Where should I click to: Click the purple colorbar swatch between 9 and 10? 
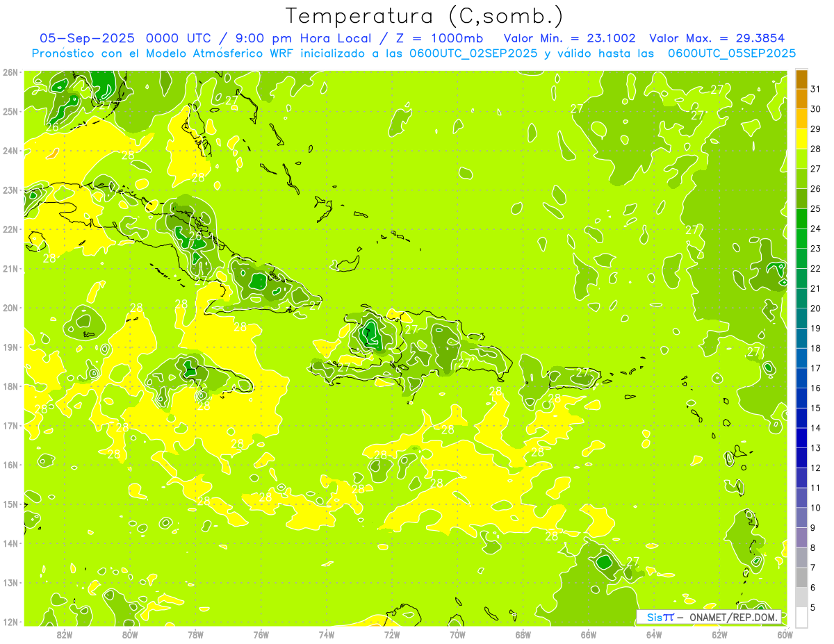click(801, 518)
